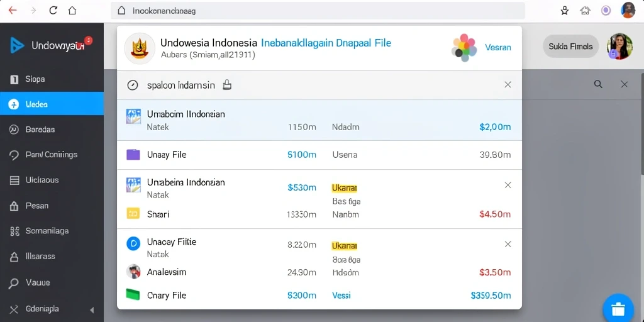Close the background panel with X
The height and width of the screenshot is (322, 644).
pos(625,84)
